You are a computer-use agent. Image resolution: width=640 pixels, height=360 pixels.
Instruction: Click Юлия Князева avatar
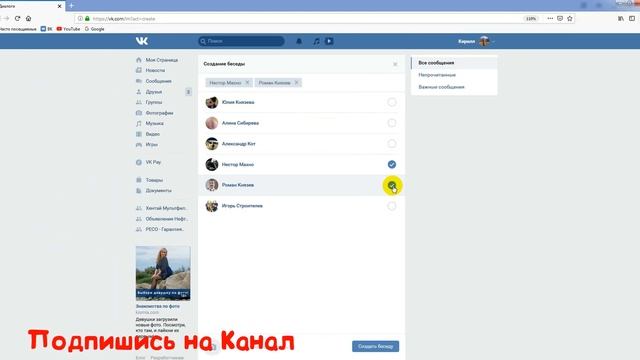click(x=212, y=102)
